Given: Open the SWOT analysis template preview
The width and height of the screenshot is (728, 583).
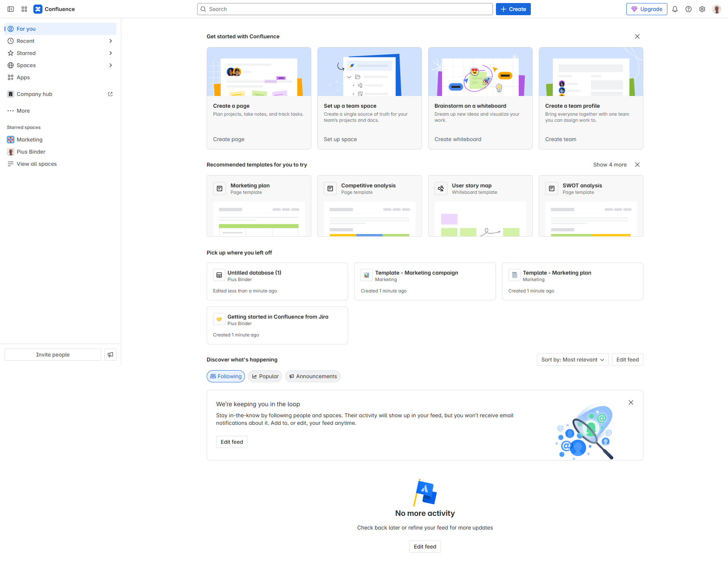Looking at the screenshot, I should pyautogui.click(x=591, y=219).
